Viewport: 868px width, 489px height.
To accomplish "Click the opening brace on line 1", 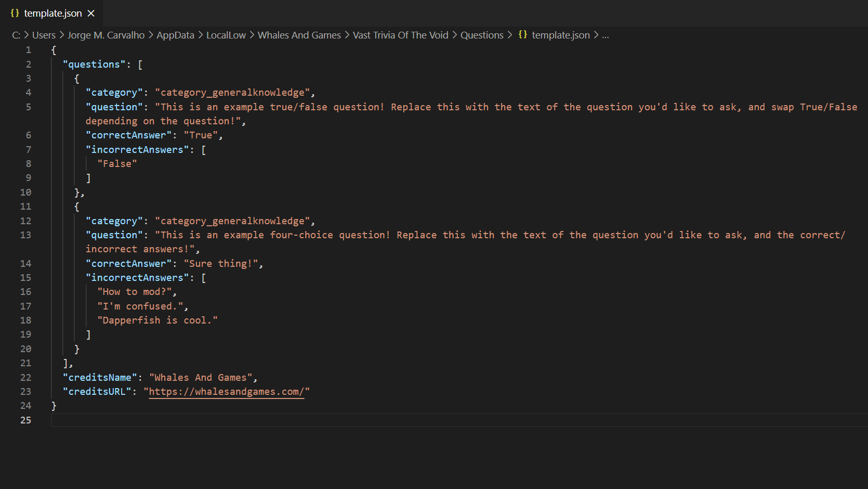I will (x=54, y=50).
